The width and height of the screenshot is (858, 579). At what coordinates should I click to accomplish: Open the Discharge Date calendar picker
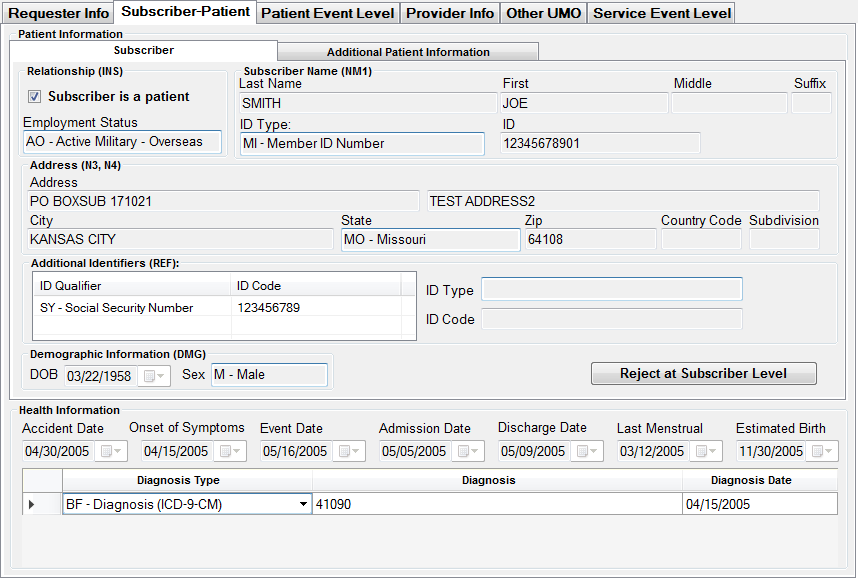pos(587,452)
